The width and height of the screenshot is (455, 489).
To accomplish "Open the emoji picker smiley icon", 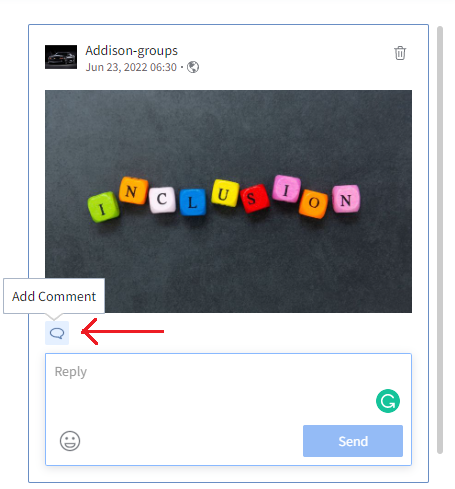I will click(x=70, y=441).
